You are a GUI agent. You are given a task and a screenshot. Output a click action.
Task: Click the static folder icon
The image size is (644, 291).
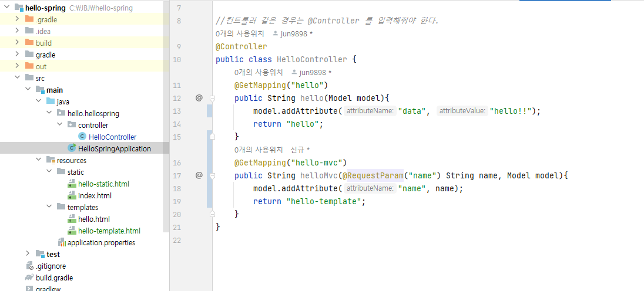[61, 172]
